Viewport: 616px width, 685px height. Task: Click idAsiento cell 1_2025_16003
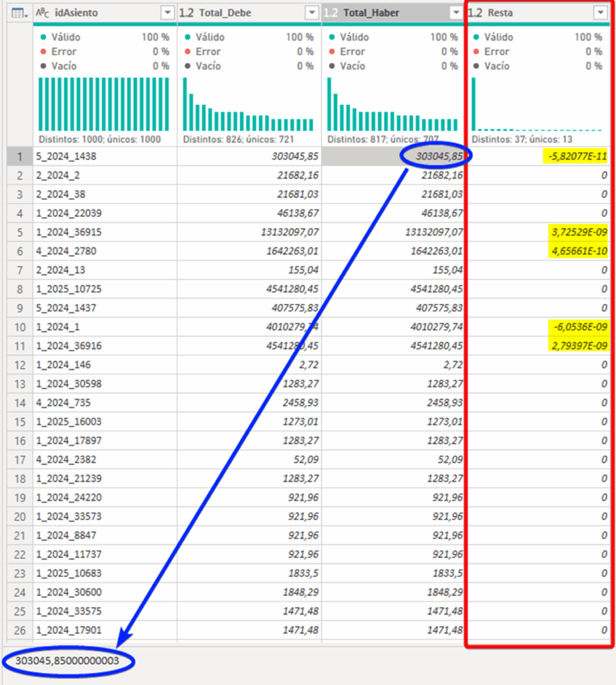(x=105, y=421)
